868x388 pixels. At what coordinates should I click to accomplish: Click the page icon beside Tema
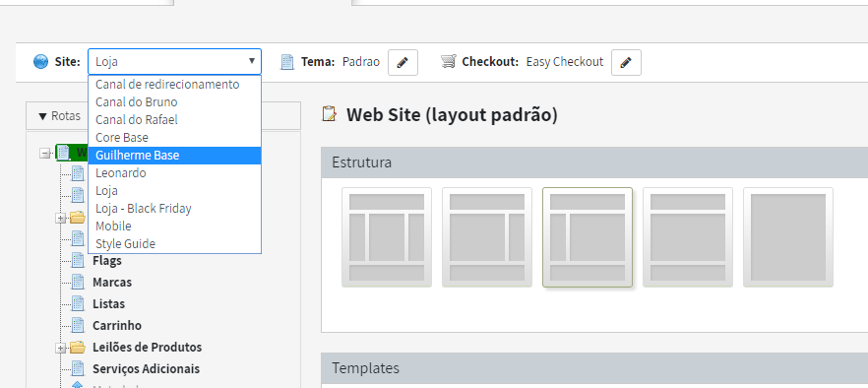tap(287, 61)
